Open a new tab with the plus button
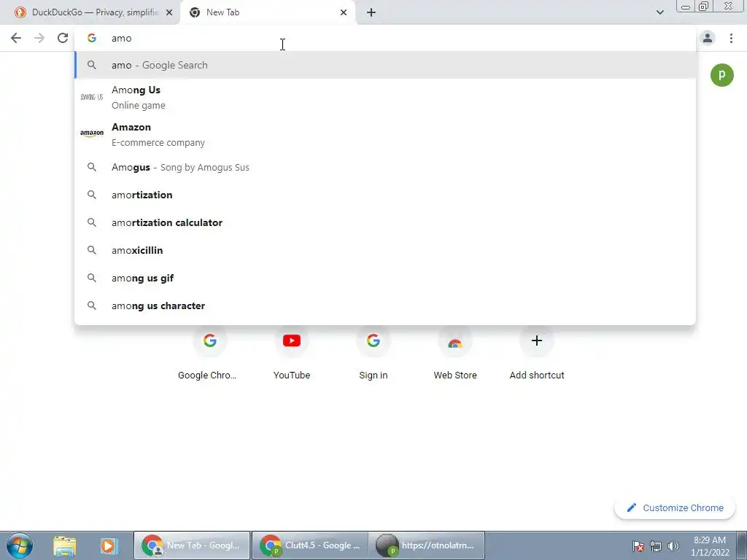The image size is (747, 560). pyautogui.click(x=371, y=12)
